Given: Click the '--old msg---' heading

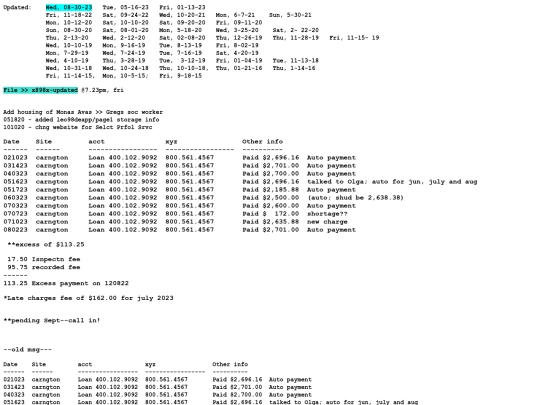Looking at the screenshot, I should point(28,350).
